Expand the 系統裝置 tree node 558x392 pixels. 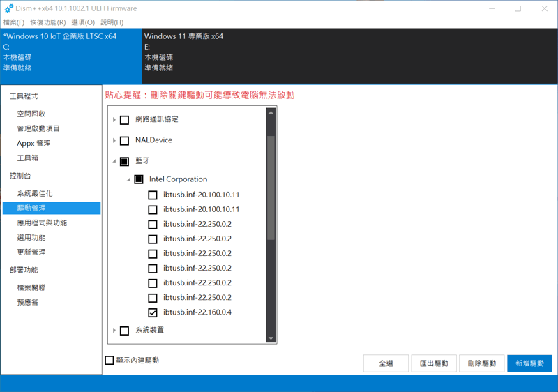point(114,331)
